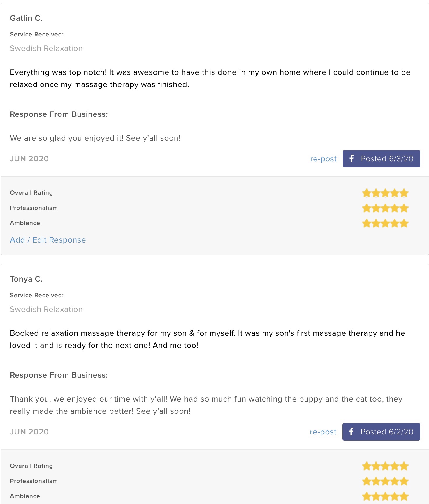Click re-post link on Gatlin C. review
Screen dimensions: 429x504
323,159
